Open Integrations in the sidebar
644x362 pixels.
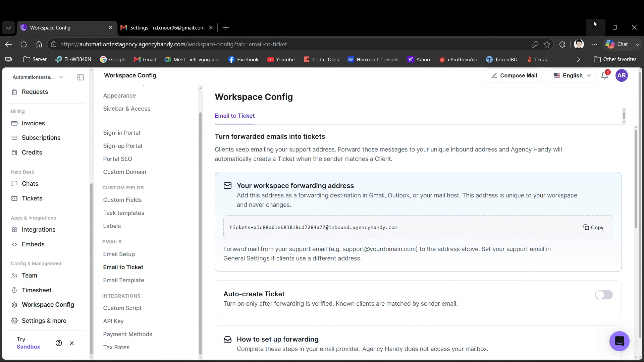46,230
